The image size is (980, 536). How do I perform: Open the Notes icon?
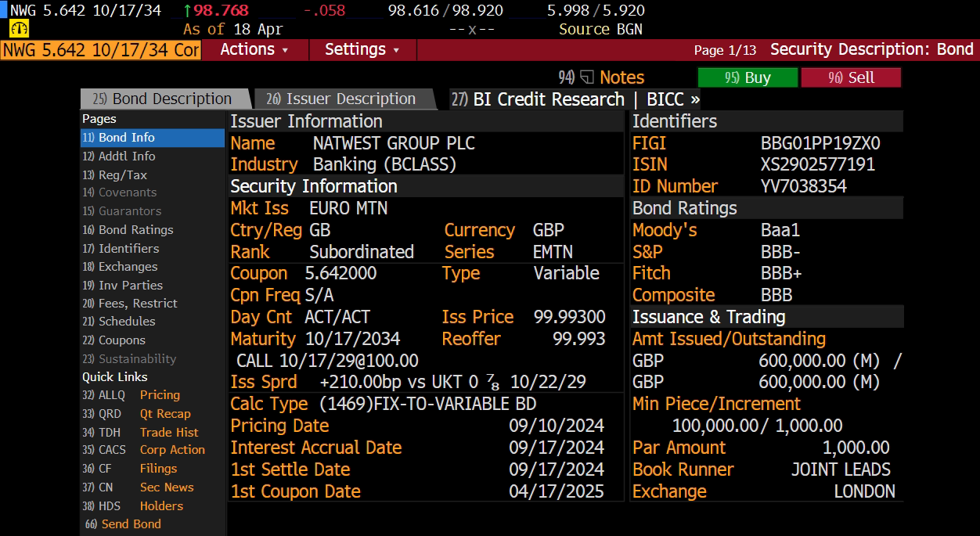(601, 77)
